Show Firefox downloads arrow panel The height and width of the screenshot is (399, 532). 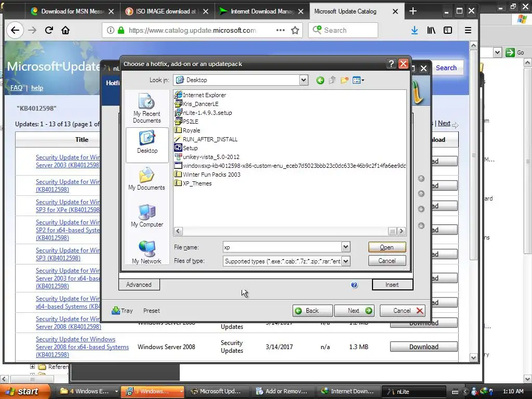[414, 30]
